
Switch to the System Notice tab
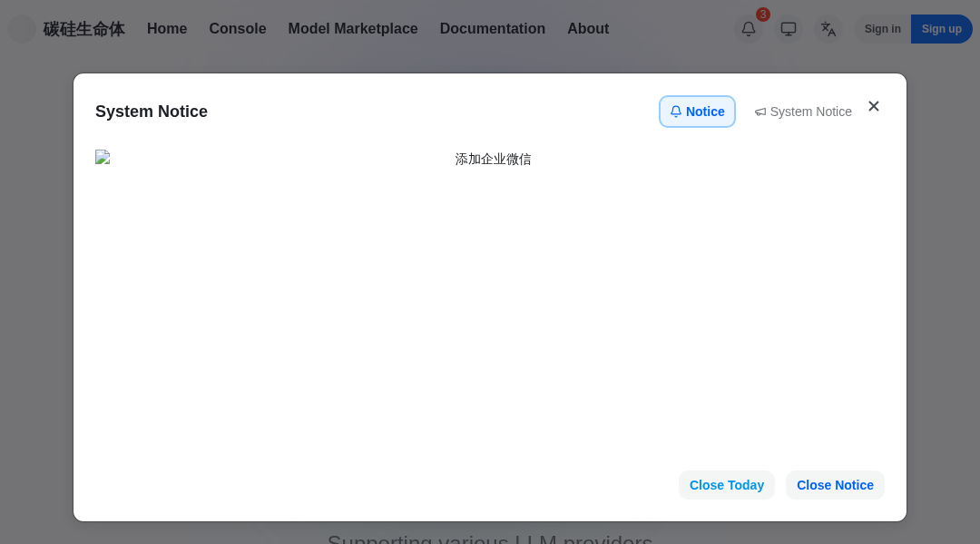(803, 112)
